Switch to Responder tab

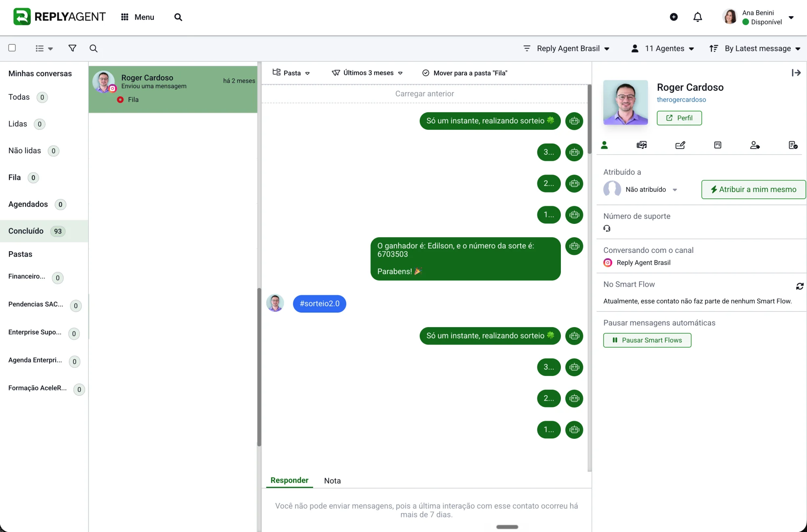click(x=289, y=480)
